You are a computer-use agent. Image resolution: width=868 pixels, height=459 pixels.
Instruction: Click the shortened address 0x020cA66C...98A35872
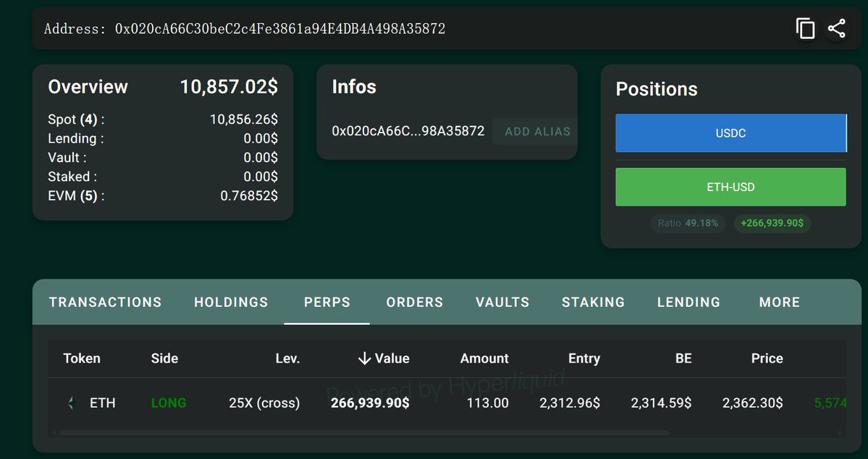point(408,131)
